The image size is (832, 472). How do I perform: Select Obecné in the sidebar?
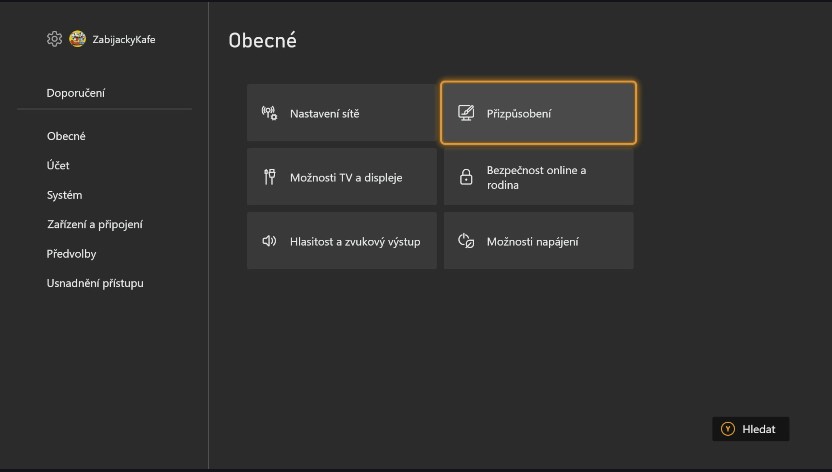coord(66,136)
